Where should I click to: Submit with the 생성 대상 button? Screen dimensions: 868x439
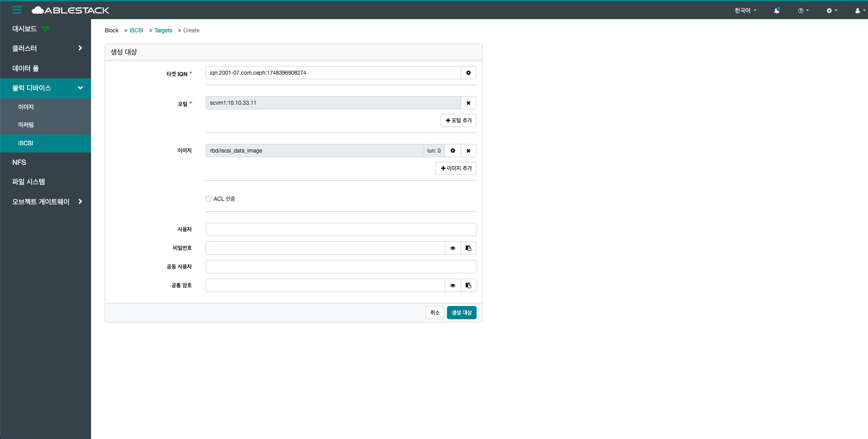point(462,313)
